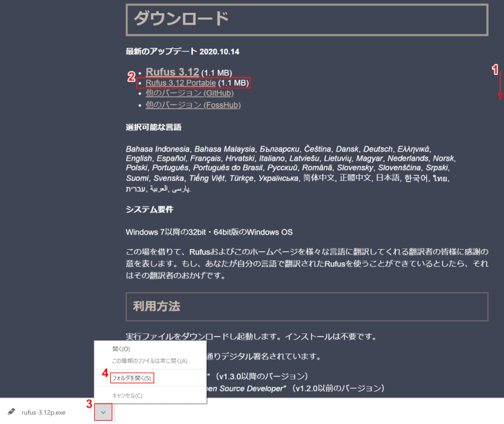The width and height of the screenshot is (504, 424).
Task: Click the システム要件 heading
Action: (x=149, y=209)
